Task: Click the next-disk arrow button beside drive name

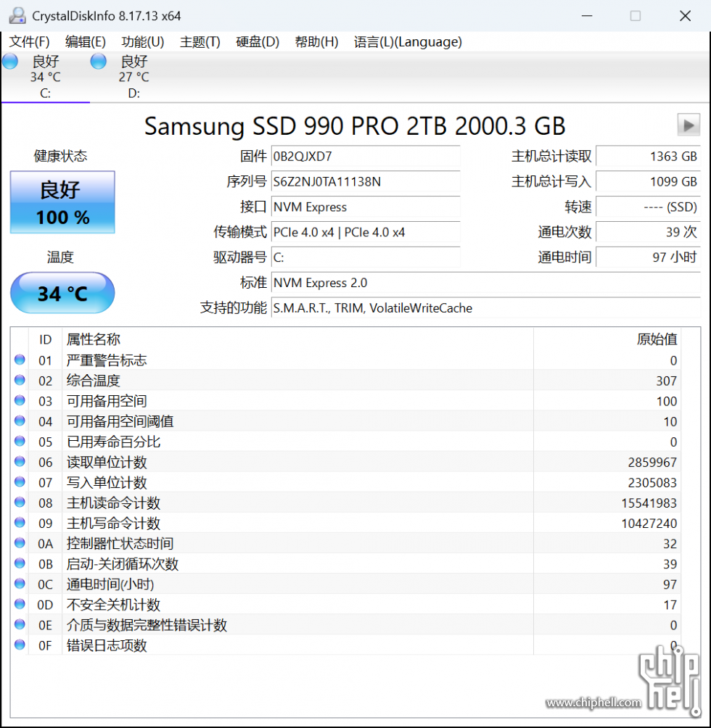Action: 689,125
